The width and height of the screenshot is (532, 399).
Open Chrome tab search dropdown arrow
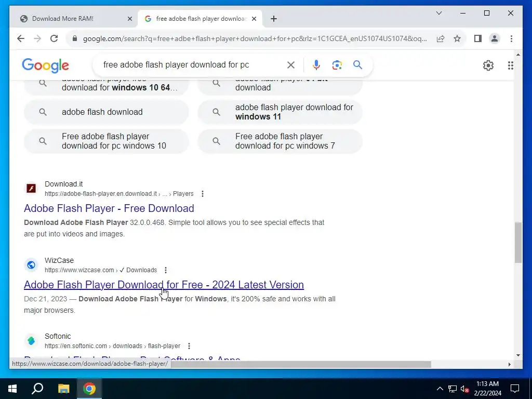[438, 13]
